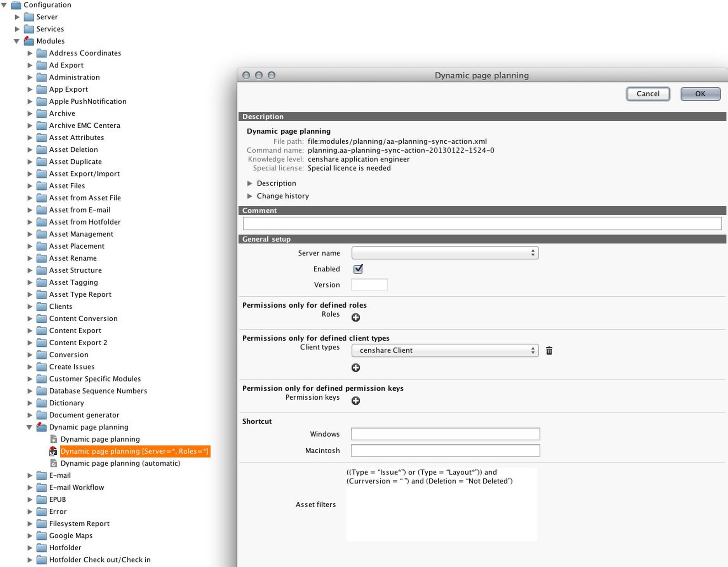The width and height of the screenshot is (728, 567).
Task: Click the Macintosh shortcut input field
Action: pyautogui.click(x=445, y=450)
